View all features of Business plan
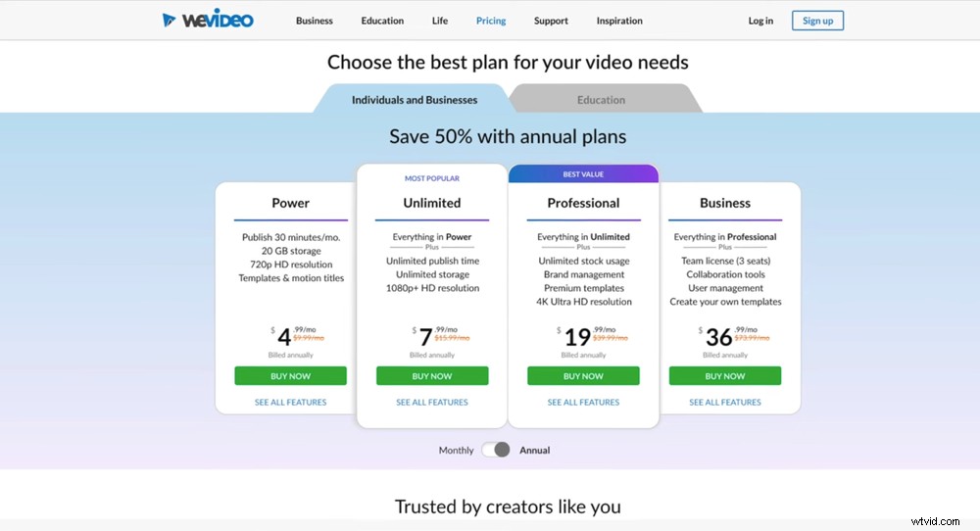 point(725,403)
